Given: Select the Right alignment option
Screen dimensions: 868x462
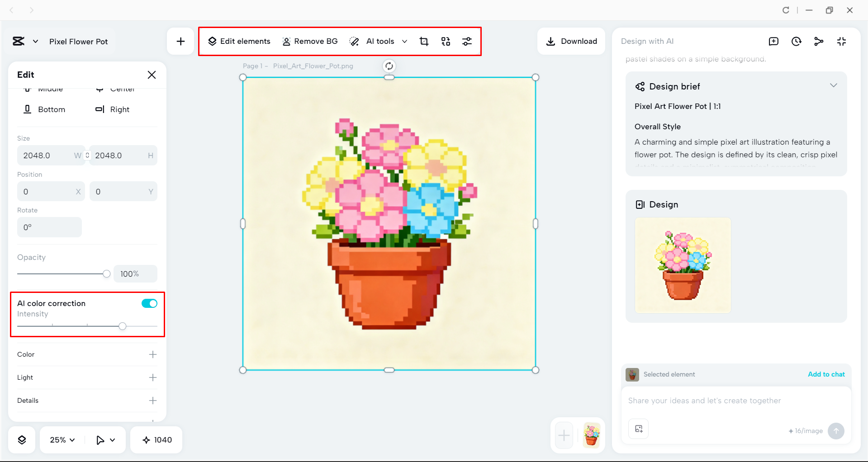Looking at the screenshot, I should tap(112, 109).
